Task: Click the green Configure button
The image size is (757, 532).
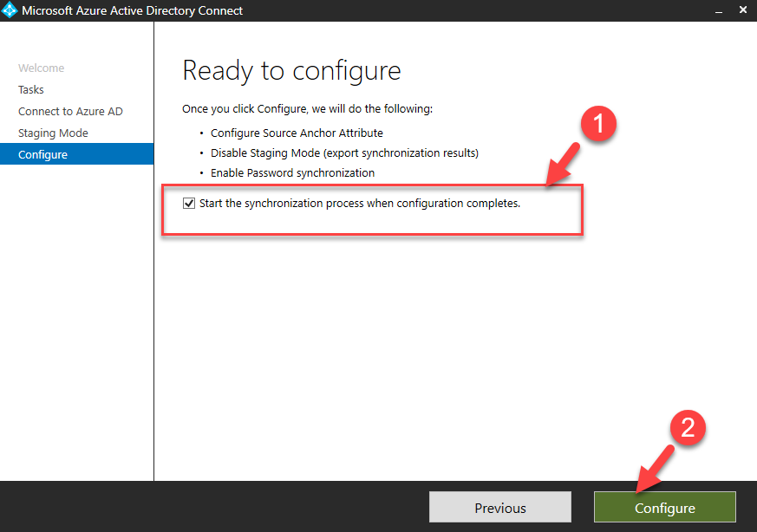Action: [x=665, y=507]
